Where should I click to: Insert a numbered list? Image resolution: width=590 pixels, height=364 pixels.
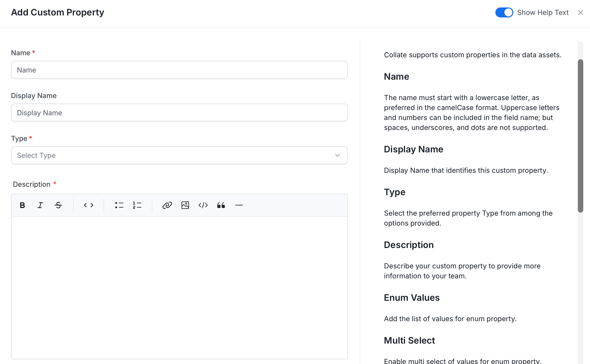click(x=137, y=205)
